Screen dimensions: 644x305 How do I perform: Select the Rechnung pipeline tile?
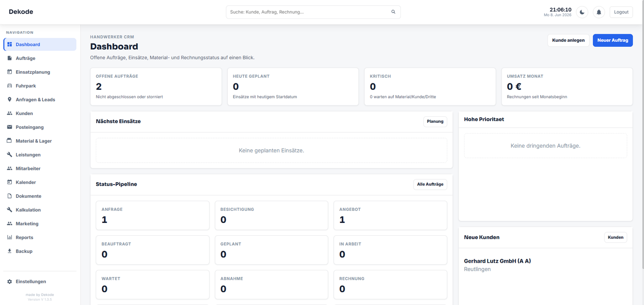click(390, 284)
